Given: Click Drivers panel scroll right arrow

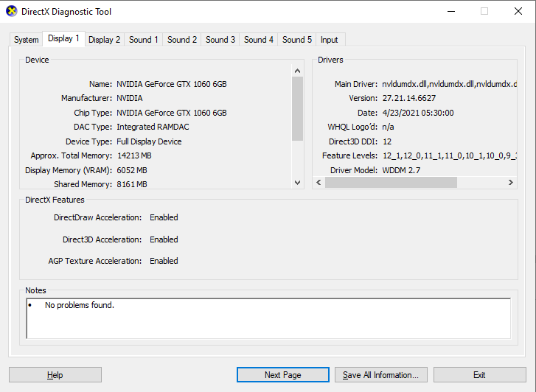Looking at the screenshot, I should (x=511, y=183).
